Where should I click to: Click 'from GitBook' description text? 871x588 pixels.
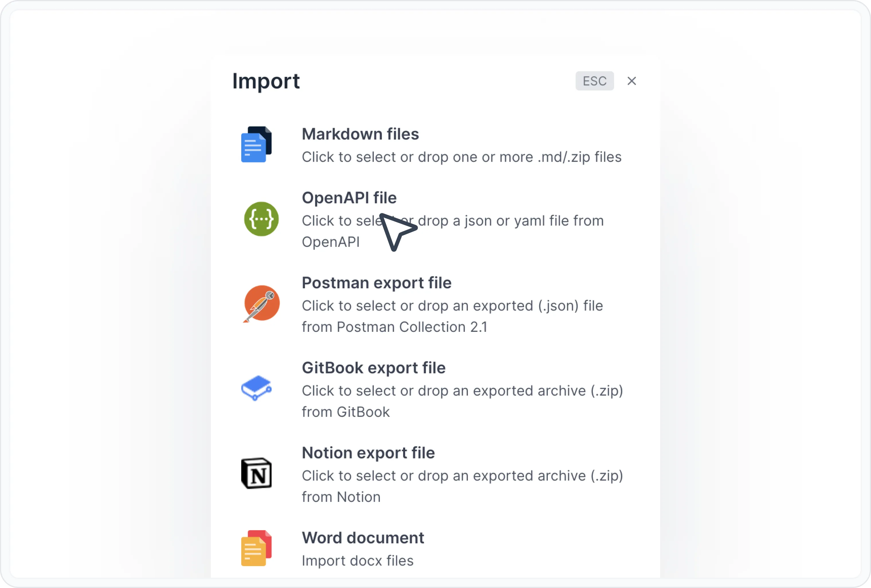pyautogui.click(x=346, y=412)
